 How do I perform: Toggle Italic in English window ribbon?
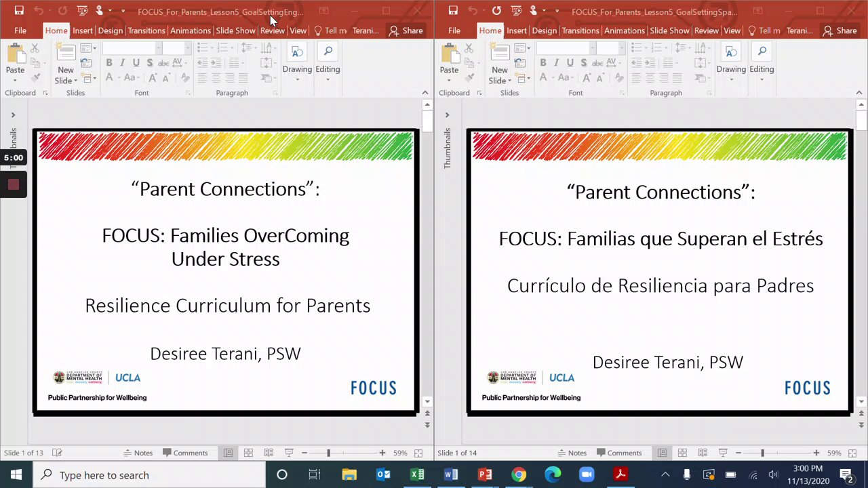(x=122, y=62)
